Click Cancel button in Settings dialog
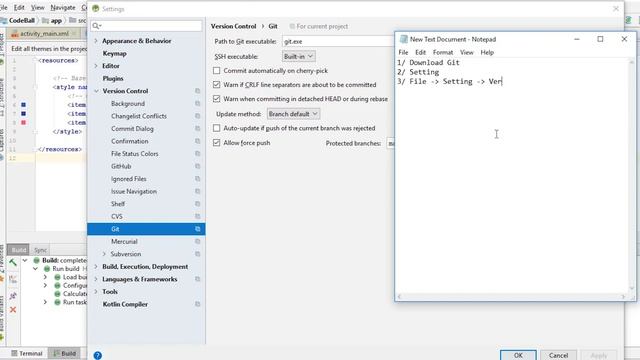The width and height of the screenshot is (640, 360). (558, 355)
